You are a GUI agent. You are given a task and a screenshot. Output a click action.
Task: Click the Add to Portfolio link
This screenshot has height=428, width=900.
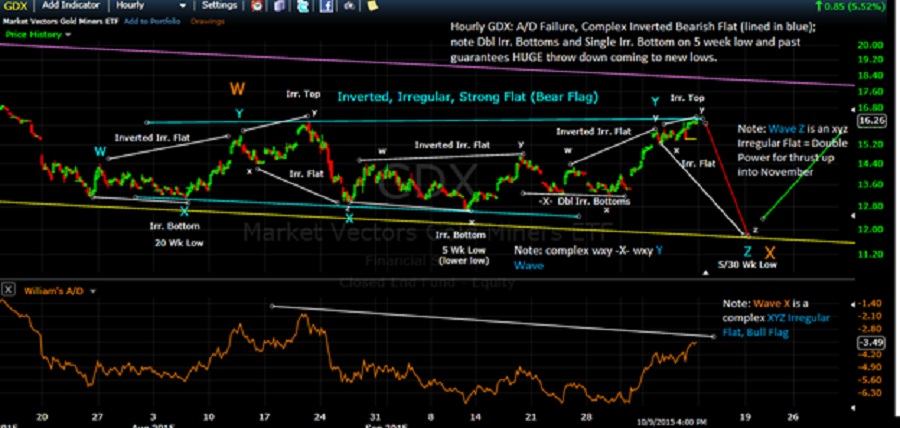pyautogui.click(x=150, y=21)
